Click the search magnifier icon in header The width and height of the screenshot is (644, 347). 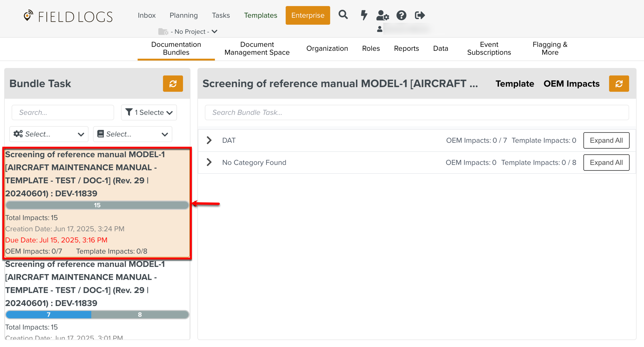(x=343, y=15)
